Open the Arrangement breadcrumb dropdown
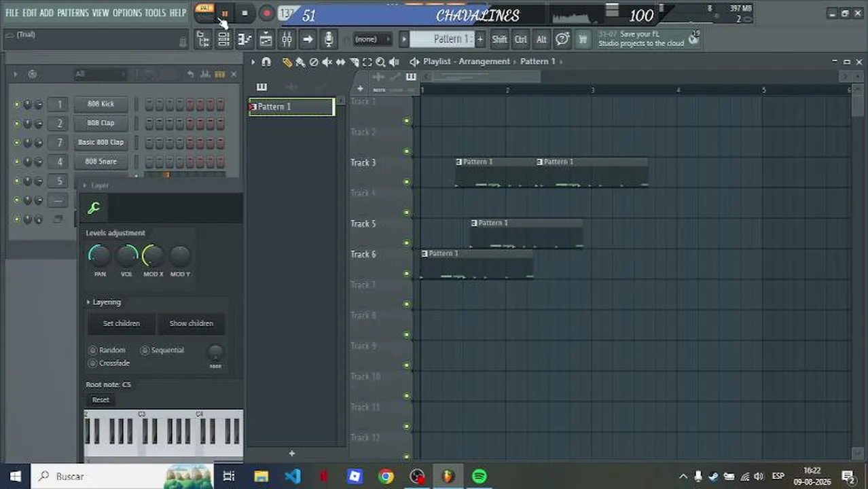The image size is (868, 489). pyautogui.click(x=484, y=61)
